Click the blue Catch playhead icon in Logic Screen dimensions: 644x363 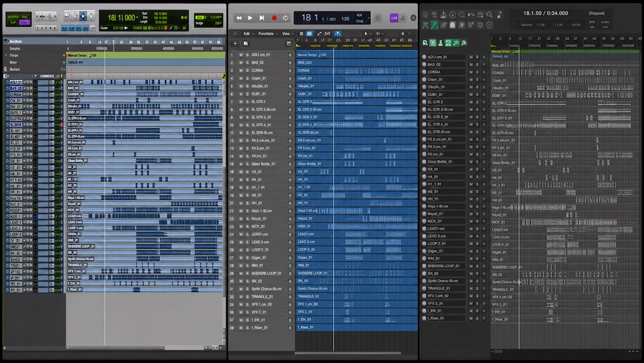[x=337, y=34]
